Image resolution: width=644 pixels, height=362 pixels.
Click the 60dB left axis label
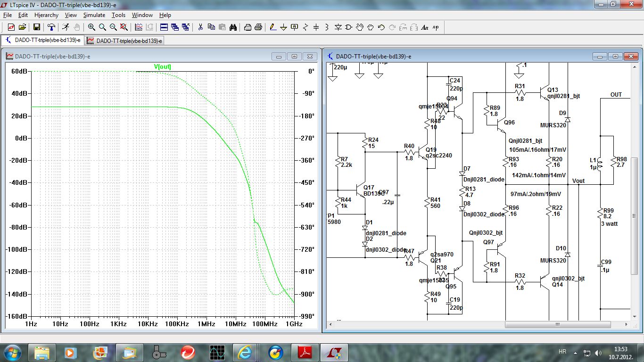[19, 71]
